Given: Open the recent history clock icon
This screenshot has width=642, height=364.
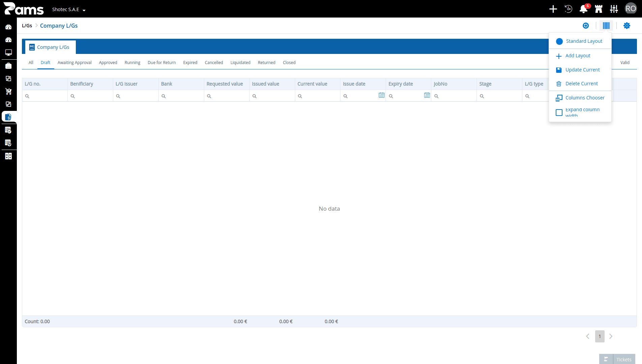Looking at the screenshot, I should click(568, 9).
